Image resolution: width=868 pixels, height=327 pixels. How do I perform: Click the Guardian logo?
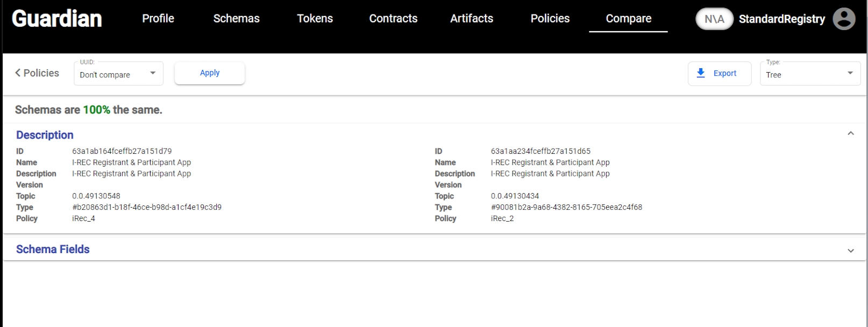[x=57, y=19]
